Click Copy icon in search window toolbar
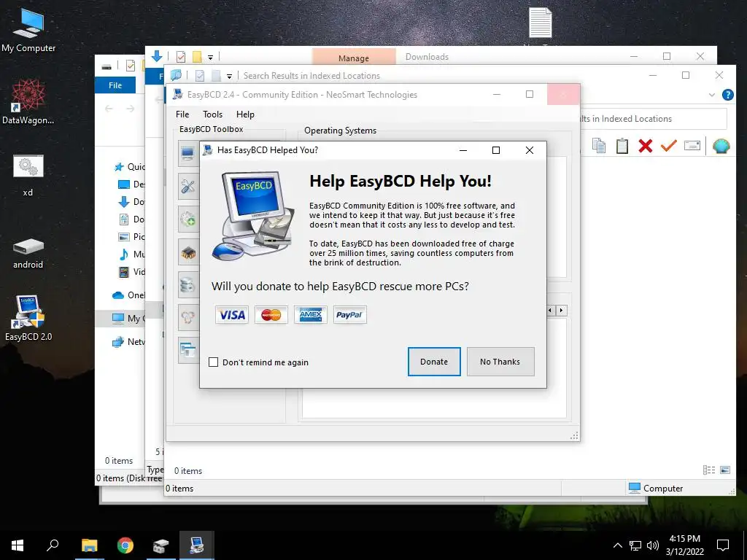Screen dimensions: 747x560 click(599, 146)
